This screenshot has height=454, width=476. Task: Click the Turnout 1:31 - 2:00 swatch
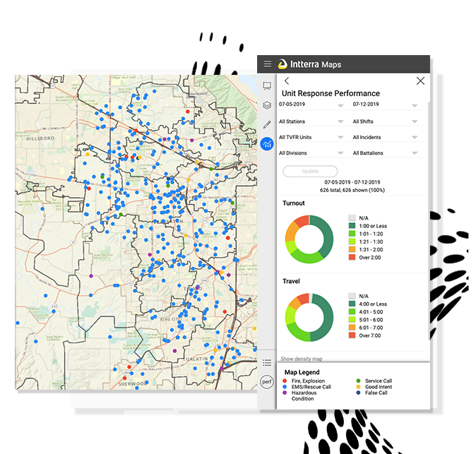coord(352,249)
